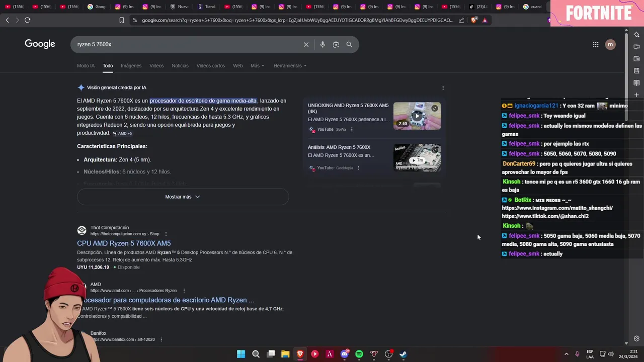Image resolution: width=644 pixels, height=362 pixels.
Task: Open Brave Leo AI sidebar icon
Action: pyautogui.click(x=636, y=34)
